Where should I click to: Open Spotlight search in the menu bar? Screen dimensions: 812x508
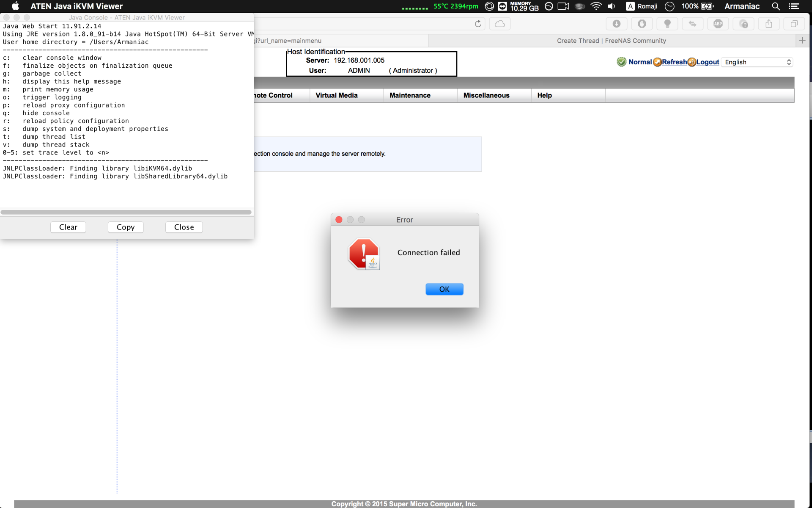point(776,6)
